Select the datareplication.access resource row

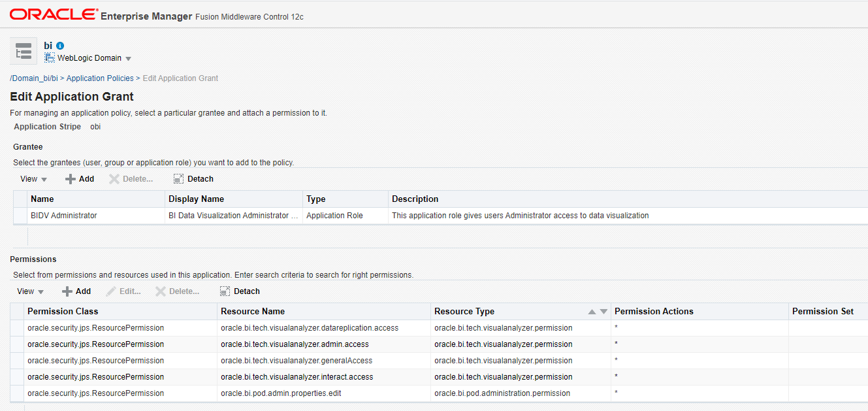pyautogui.click(x=439, y=328)
